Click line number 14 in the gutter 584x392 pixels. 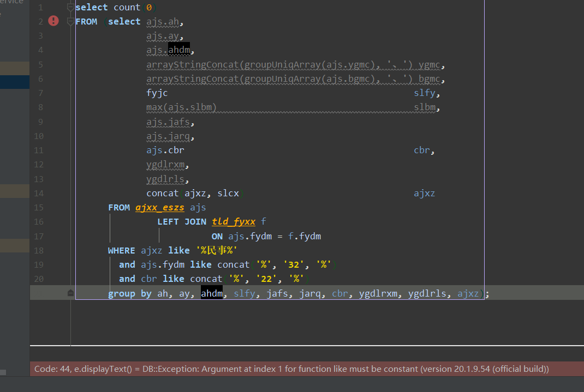click(x=39, y=194)
